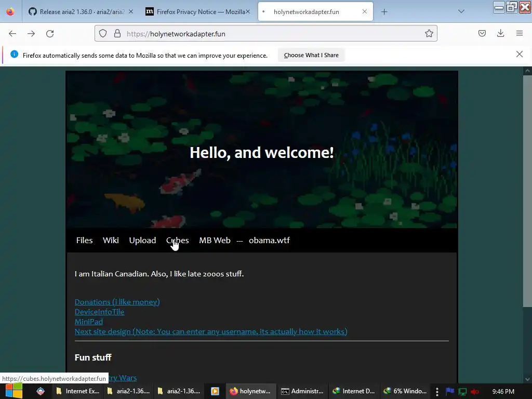The height and width of the screenshot is (399, 532).
Task: Click the scrollbar up arrow
Action: coord(527,71)
